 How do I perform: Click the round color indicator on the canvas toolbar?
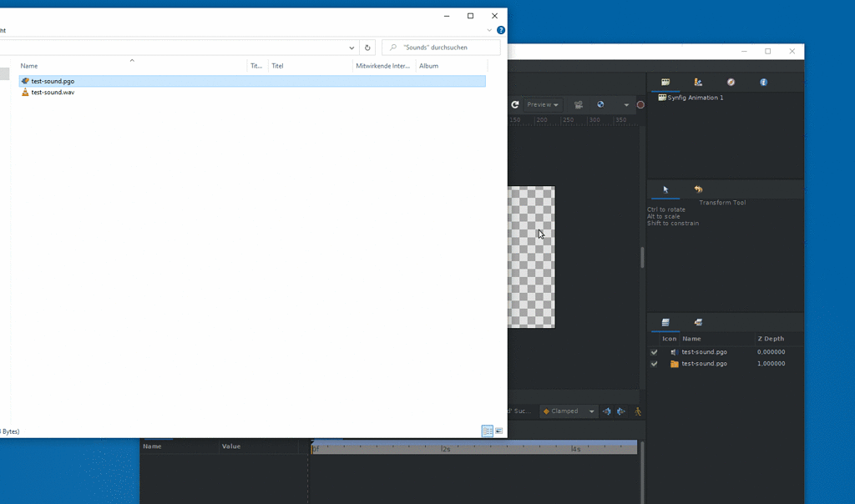(639, 104)
